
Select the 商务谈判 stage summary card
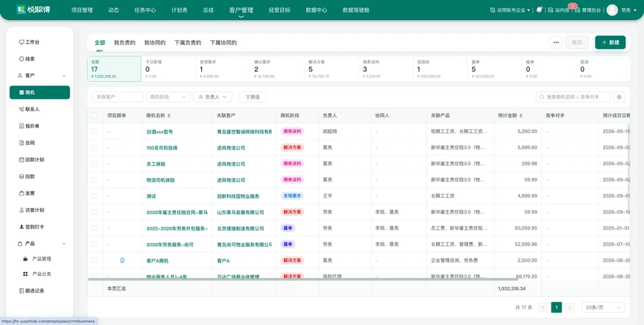tap(386, 69)
